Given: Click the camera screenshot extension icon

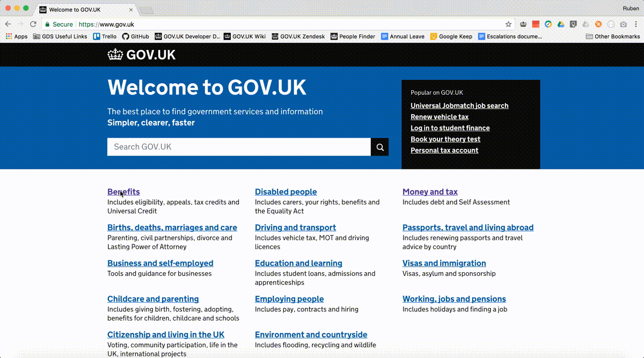Looking at the screenshot, I should point(623,24).
